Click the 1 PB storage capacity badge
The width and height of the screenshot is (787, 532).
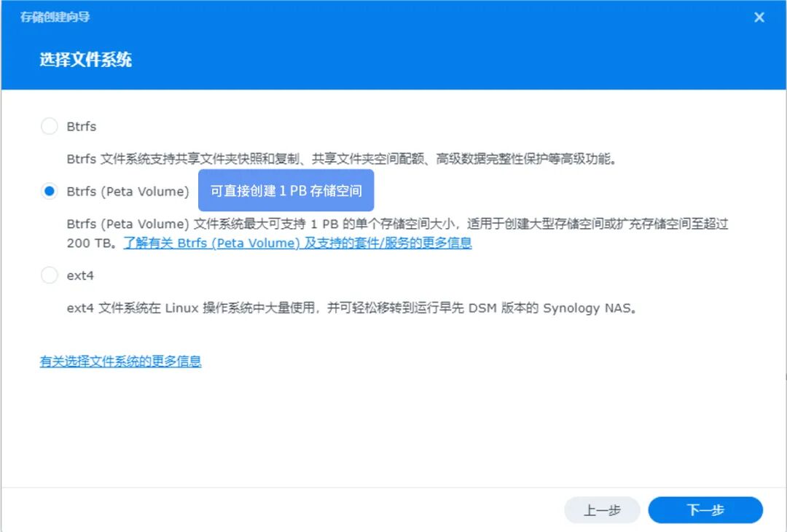[286, 190]
